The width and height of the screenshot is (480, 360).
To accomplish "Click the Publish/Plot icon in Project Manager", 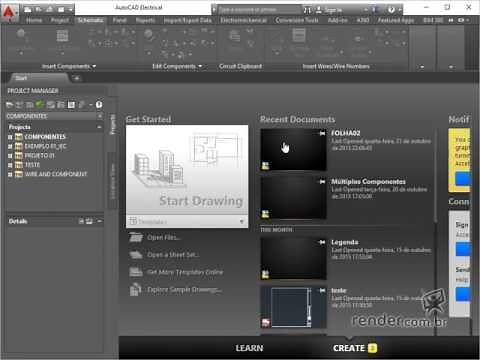I will coord(82,105).
